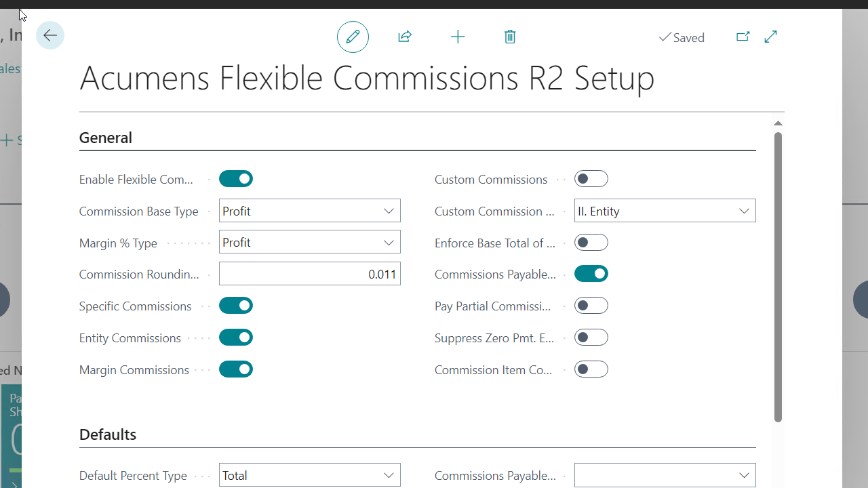Screen dimensions: 868x488
Task: Click the New (+) icon in the toolbar
Action: (458, 37)
